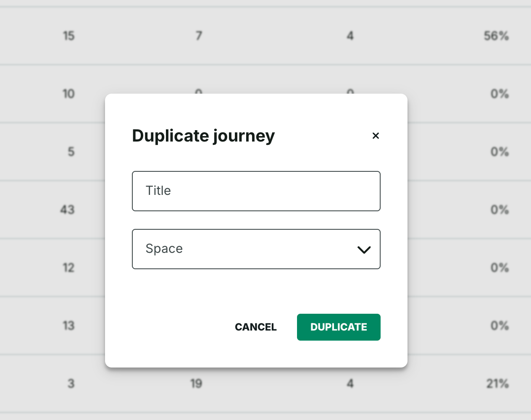Click into the Title text field

pos(256,191)
